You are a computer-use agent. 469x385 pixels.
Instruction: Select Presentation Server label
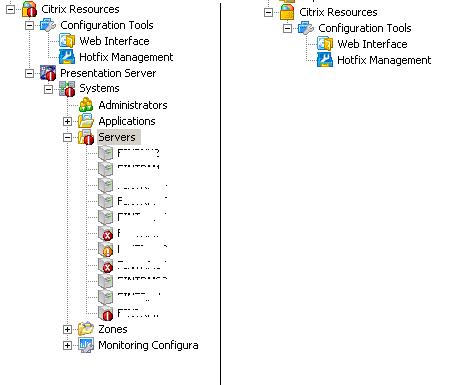(x=108, y=73)
